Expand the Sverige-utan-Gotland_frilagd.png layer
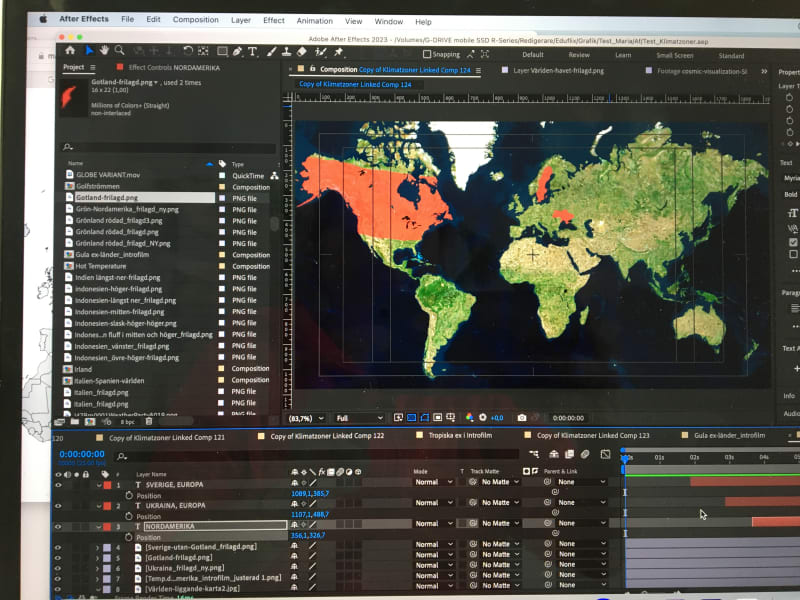800x600 pixels. click(x=97, y=547)
